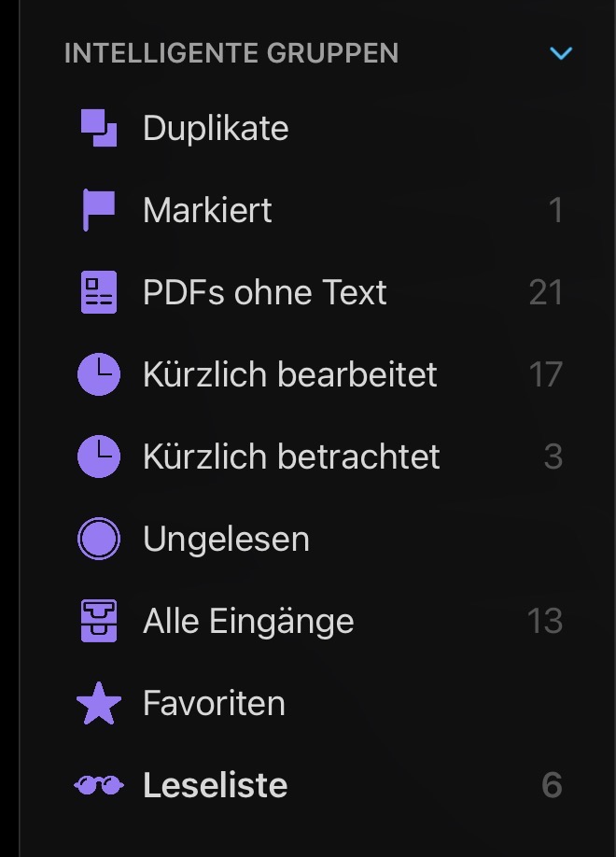Click the Leseliste glasses icon
Viewport: 616px width, 857px height.
coord(98,786)
